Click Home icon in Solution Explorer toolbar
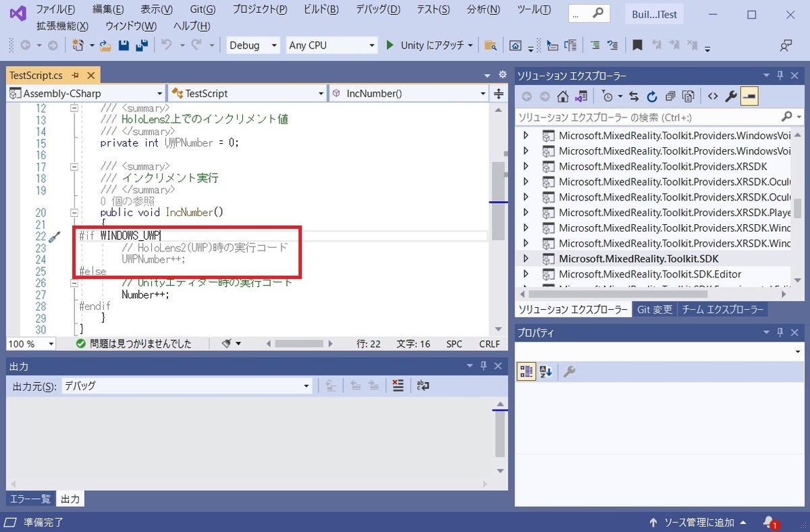The image size is (810, 532). [x=562, y=97]
